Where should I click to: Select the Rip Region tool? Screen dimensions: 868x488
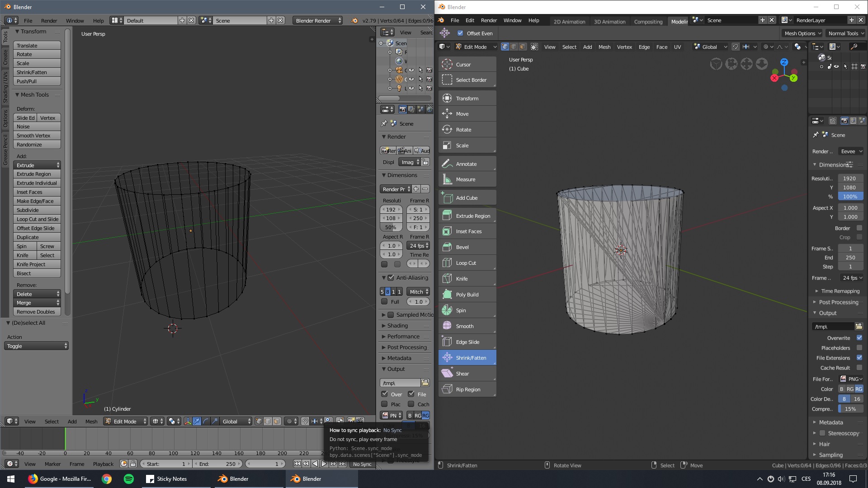point(467,389)
